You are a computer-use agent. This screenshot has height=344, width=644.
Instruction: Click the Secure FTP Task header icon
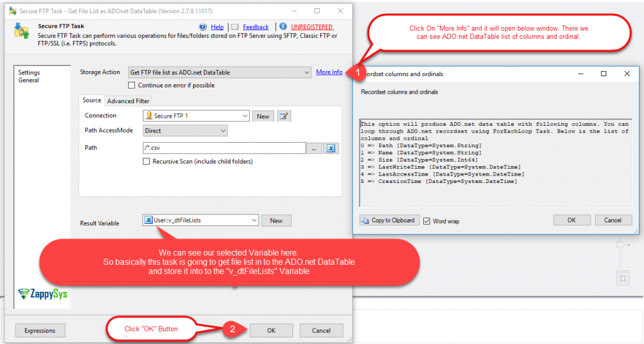pyautogui.click(x=22, y=31)
